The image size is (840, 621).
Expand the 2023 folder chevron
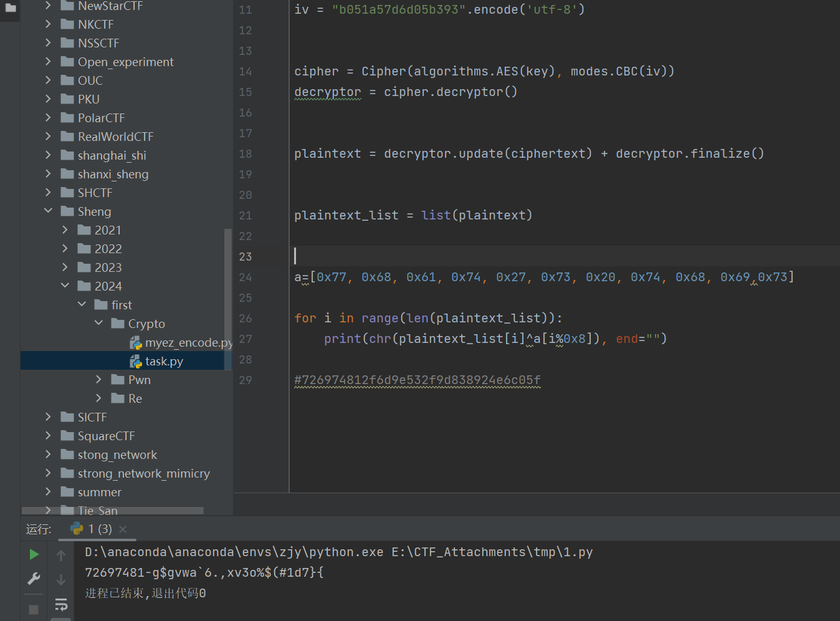pyautogui.click(x=65, y=267)
